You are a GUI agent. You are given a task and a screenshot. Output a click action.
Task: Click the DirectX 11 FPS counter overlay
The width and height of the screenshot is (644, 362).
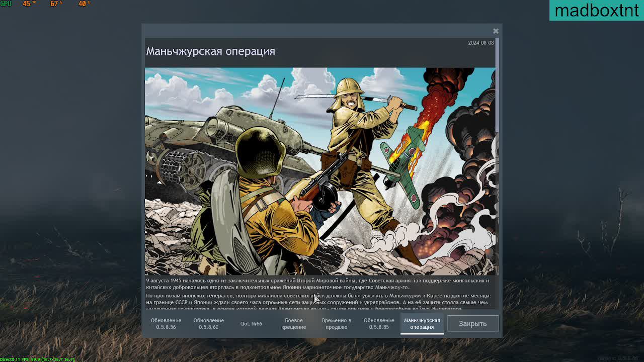coord(37,359)
